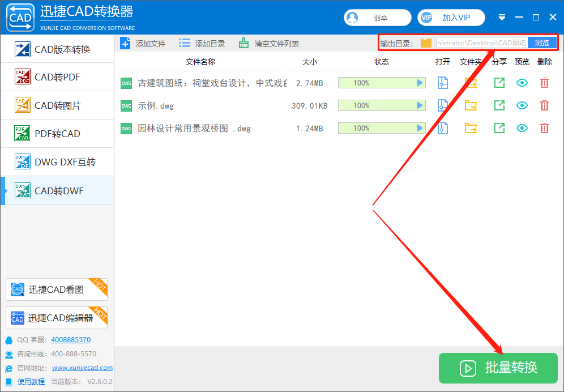This screenshot has height=392, width=564.
Task: Open output folder for 示例.dwg
Action: (x=471, y=105)
